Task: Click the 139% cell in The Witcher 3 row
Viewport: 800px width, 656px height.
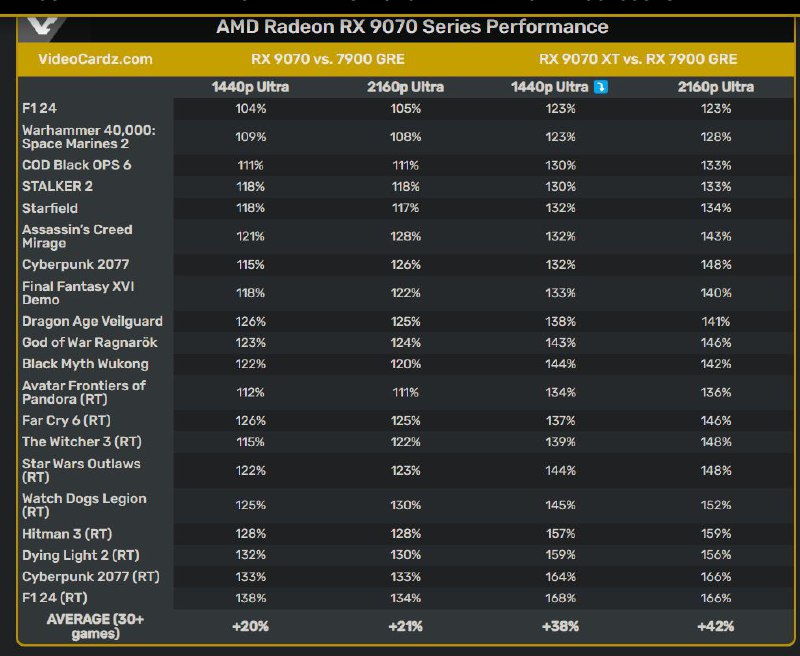Action: point(561,442)
